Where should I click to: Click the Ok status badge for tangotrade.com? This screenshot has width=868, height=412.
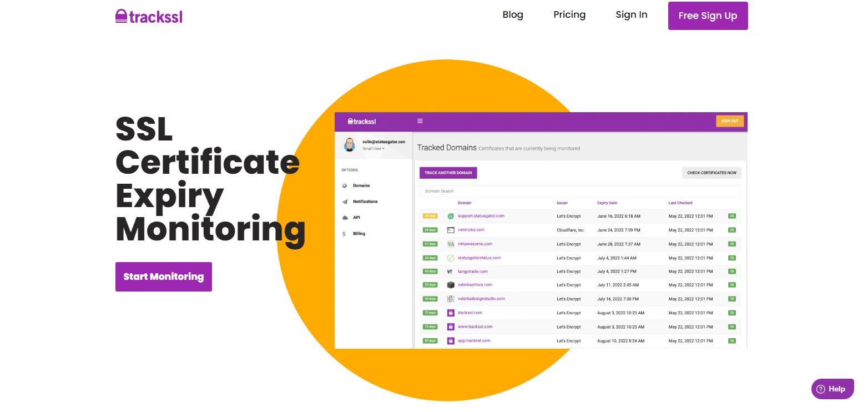pos(732,272)
